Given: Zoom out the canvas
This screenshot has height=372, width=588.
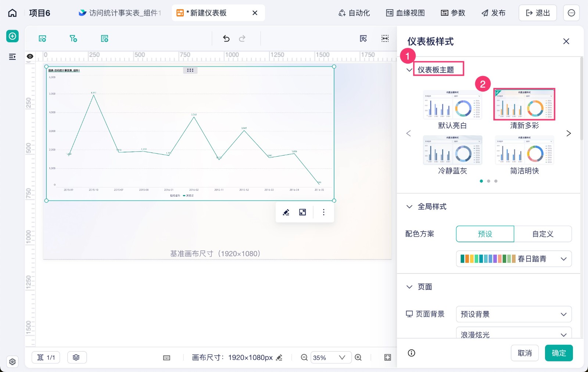Looking at the screenshot, I should coord(304,357).
